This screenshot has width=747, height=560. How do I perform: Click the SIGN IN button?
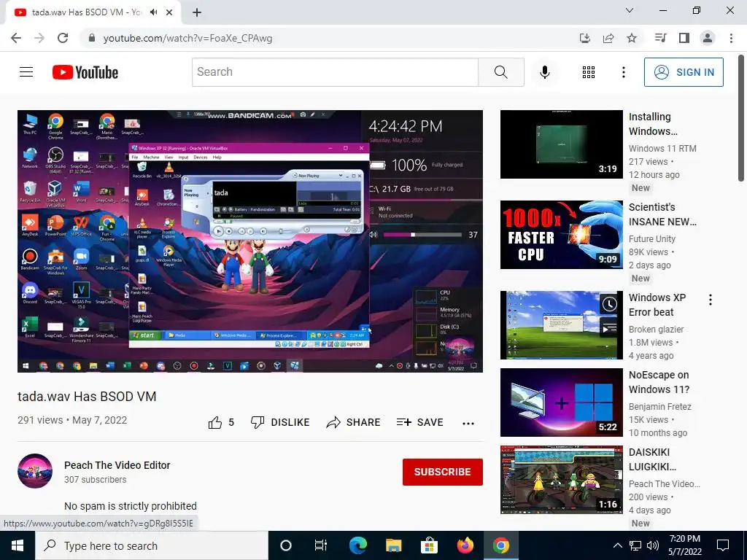tap(684, 72)
